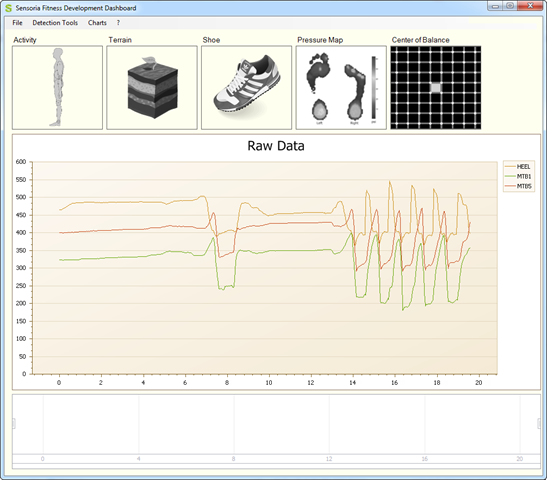The image size is (547, 480).
Task: Click the HEEL legend entry
Action: coord(518,166)
